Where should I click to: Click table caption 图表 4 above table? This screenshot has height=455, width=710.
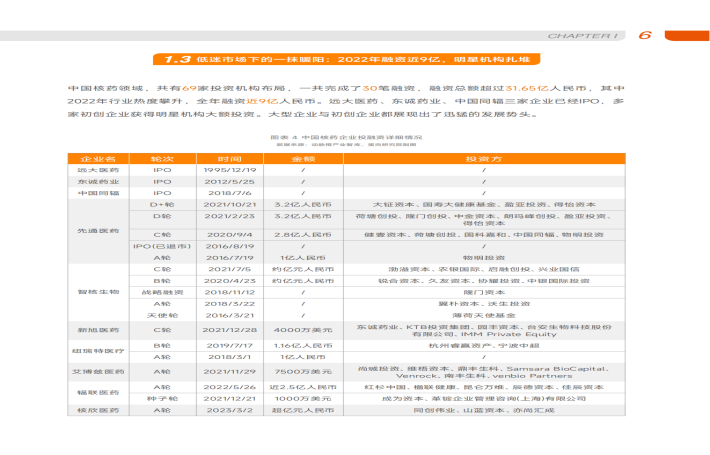(346, 137)
